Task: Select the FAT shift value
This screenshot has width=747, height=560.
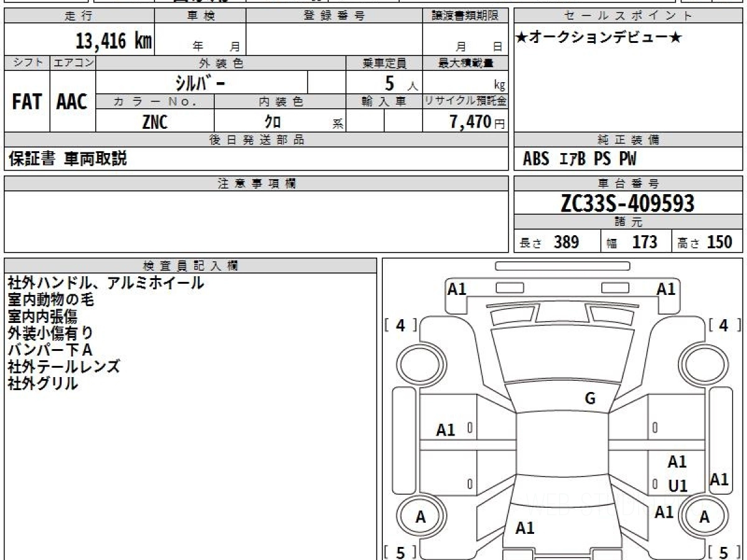Action: click(27, 101)
